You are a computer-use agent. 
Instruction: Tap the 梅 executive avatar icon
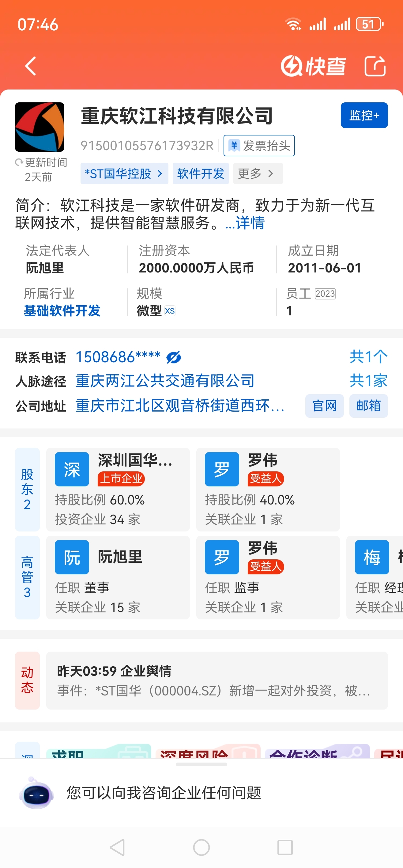coord(372,557)
